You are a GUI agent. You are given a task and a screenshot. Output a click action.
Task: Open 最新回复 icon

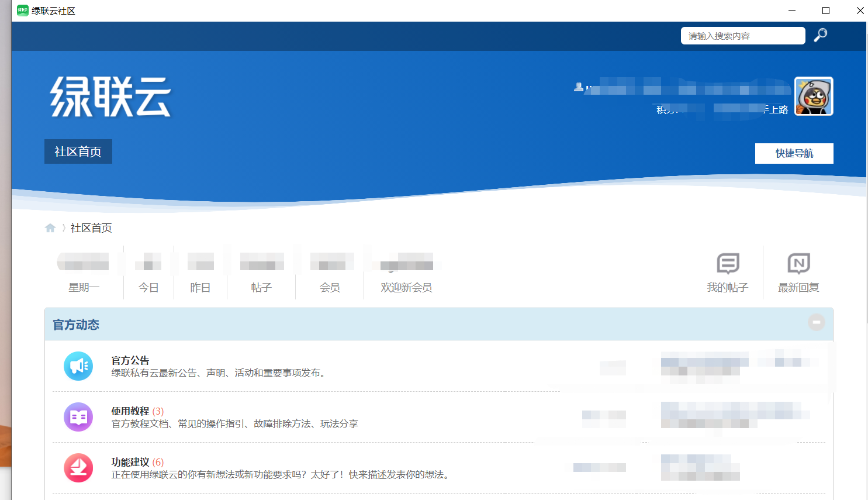(x=798, y=264)
